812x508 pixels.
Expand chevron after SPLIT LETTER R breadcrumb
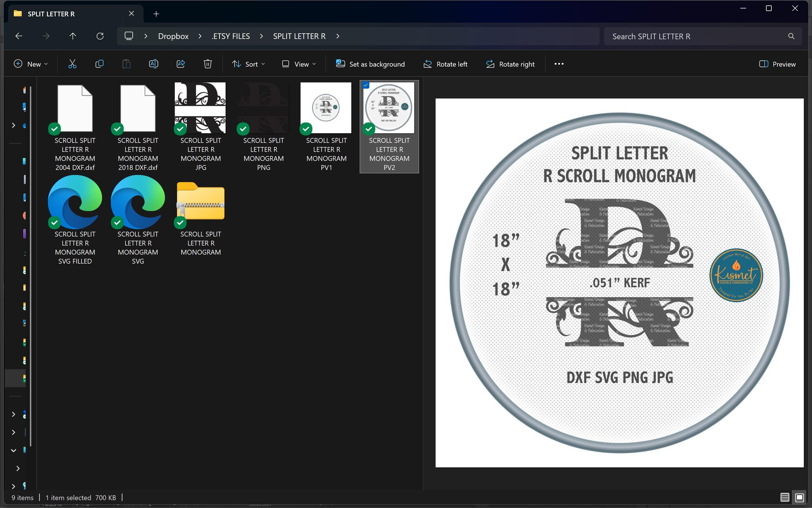338,36
